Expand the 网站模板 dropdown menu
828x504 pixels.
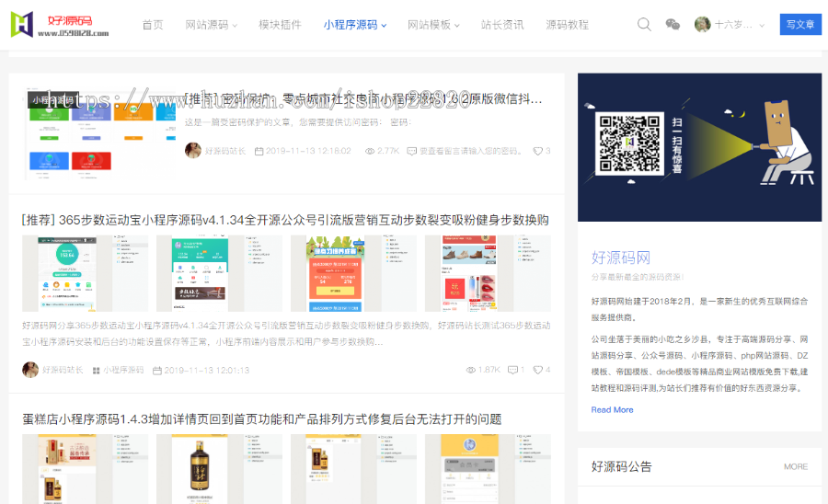coord(433,25)
